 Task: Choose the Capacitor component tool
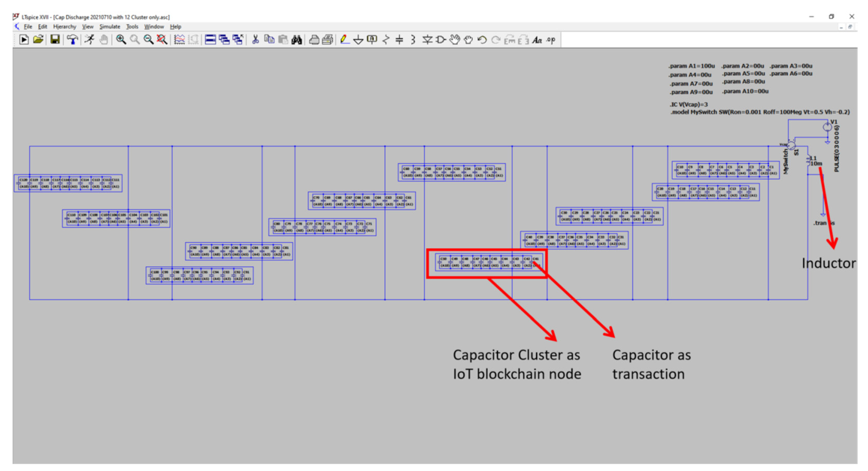(x=399, y=40)
